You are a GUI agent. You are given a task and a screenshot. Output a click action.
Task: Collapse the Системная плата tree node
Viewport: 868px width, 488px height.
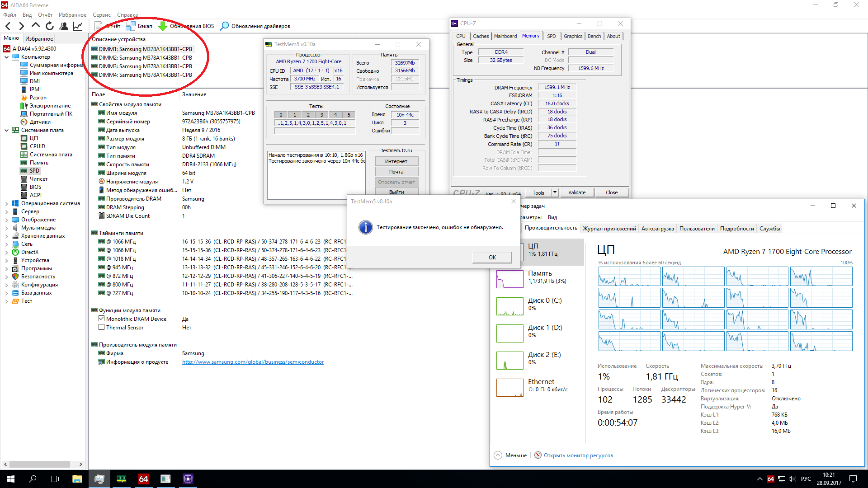(6, 131)
